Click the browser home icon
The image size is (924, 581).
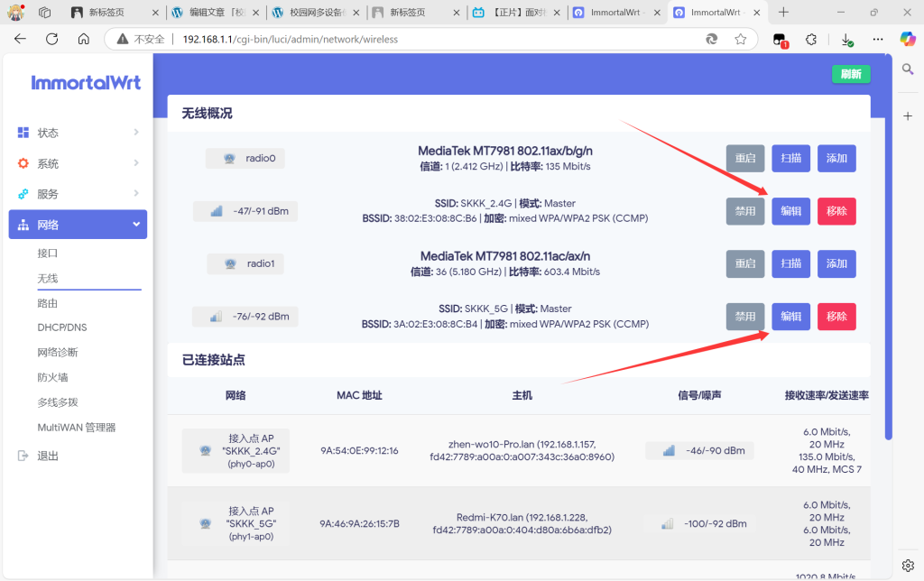[83, 39]
